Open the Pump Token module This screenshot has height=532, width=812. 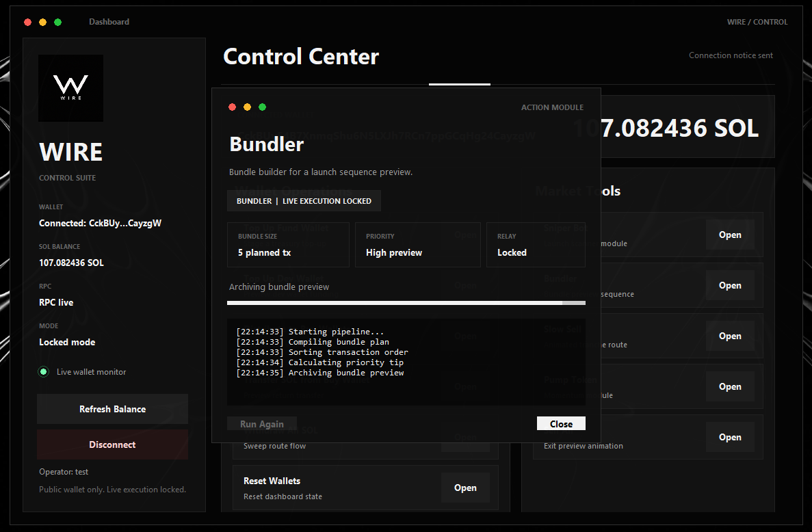[730, 386]
